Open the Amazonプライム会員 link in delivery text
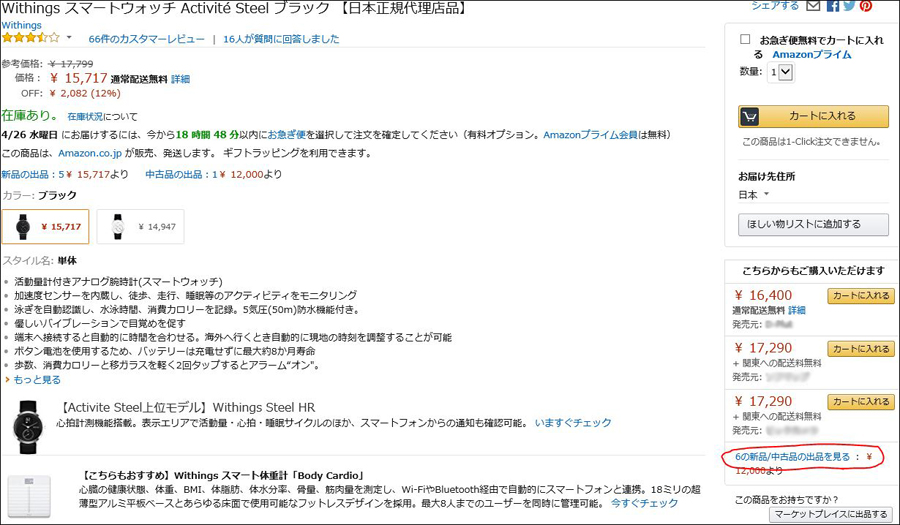 tap(591, 135)
